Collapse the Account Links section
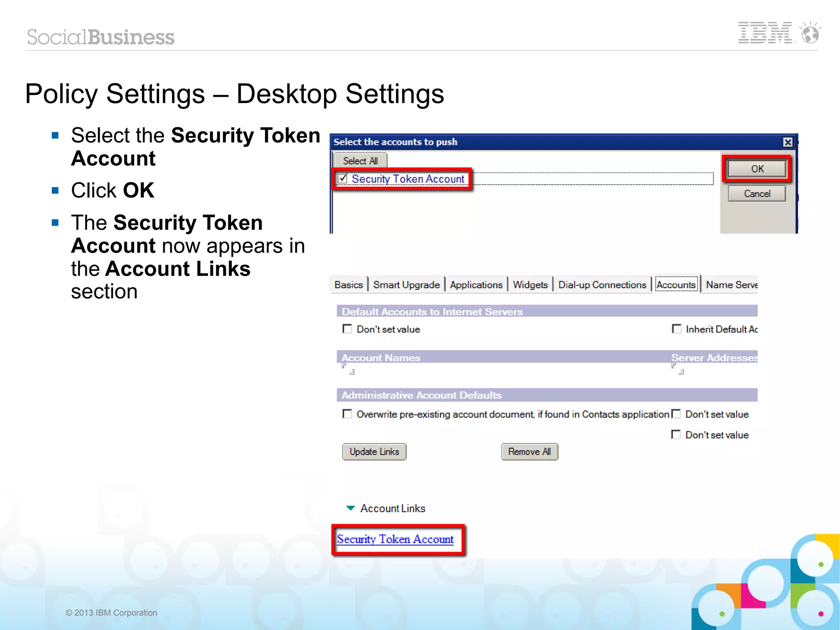Viewport: 840px width, 630px height. (351, 508)
